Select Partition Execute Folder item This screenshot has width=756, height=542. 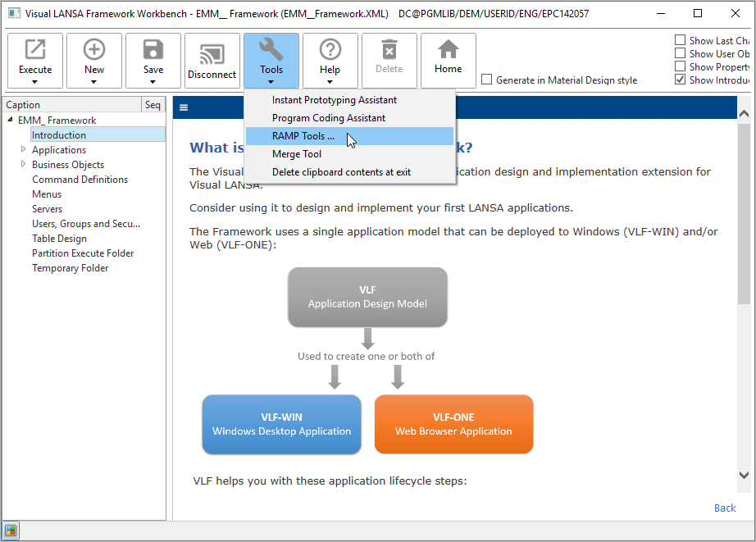[83, 253]
